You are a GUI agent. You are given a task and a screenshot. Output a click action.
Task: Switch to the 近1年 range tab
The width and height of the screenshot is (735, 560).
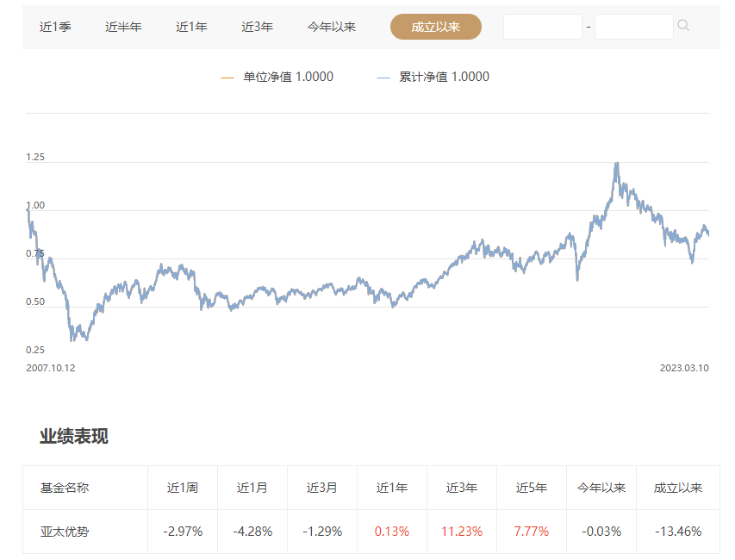tap(191, 27)
